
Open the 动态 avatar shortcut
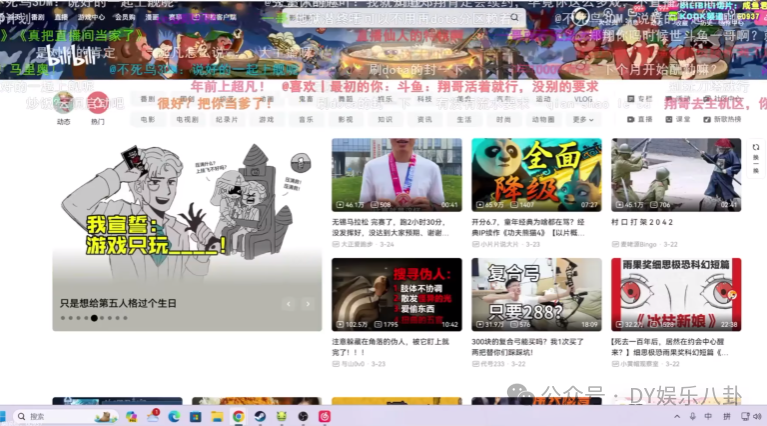tap(64, 104)
